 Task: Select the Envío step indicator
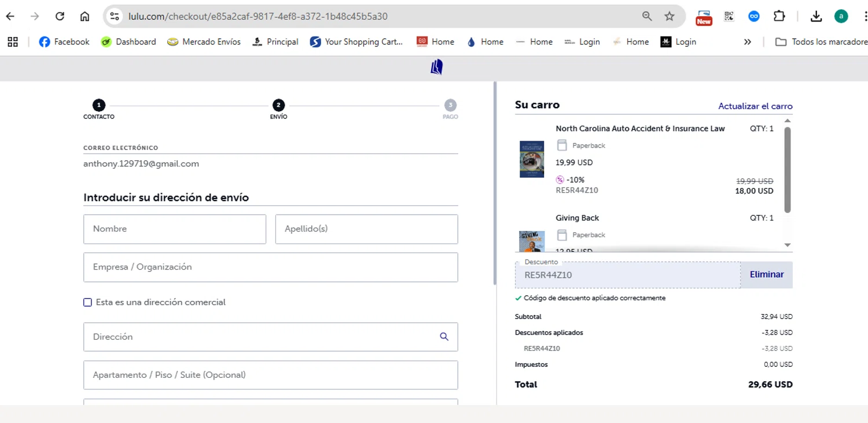[278, 105]
